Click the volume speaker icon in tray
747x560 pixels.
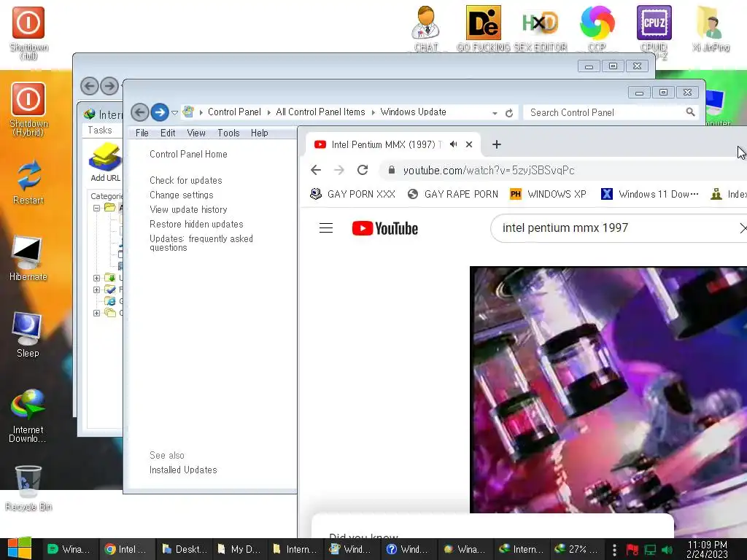(667, 550)
